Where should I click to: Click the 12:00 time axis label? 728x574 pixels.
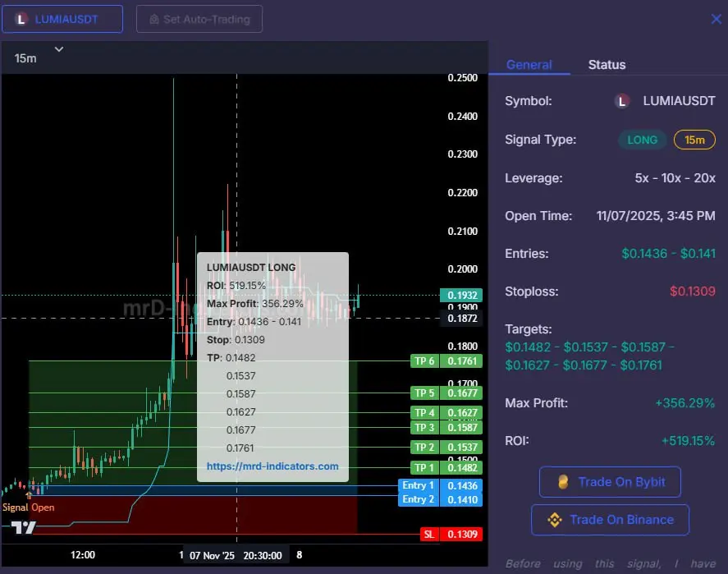click(83, 555)
